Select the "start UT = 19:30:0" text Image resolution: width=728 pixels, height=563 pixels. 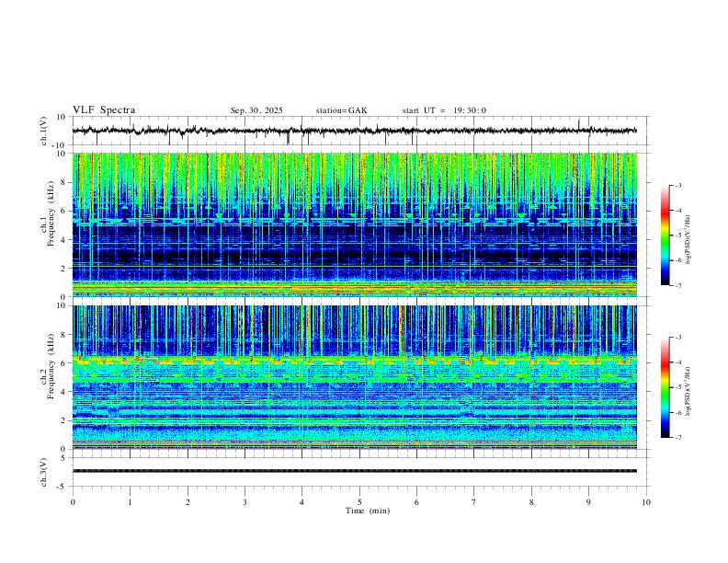(x=444, y=110)
